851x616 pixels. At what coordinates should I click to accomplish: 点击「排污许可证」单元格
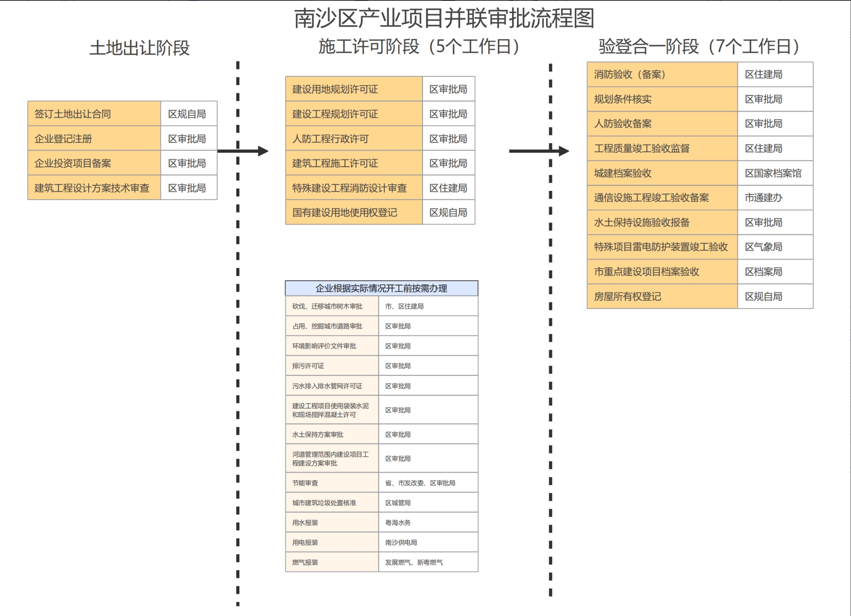[x=331, y=365]
